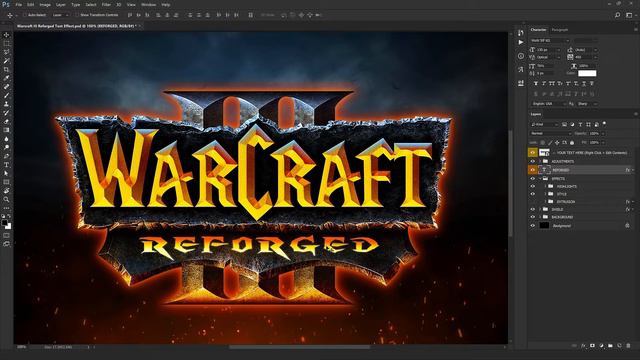The width and height of the screenshot is (640, 360).
Task: Hide the HIGHLIGHTS group
Action: pyautogui.click(x=533, y=186)
